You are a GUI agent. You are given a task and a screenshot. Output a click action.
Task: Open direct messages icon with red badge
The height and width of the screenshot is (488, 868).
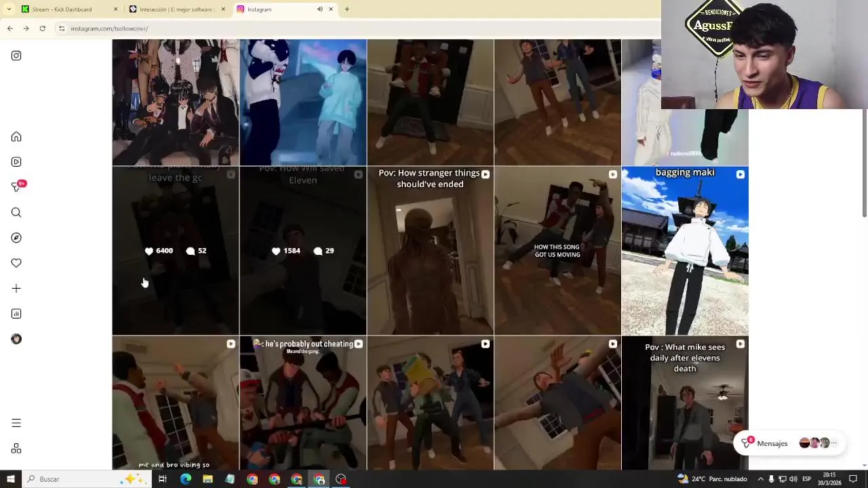(18, 186)
